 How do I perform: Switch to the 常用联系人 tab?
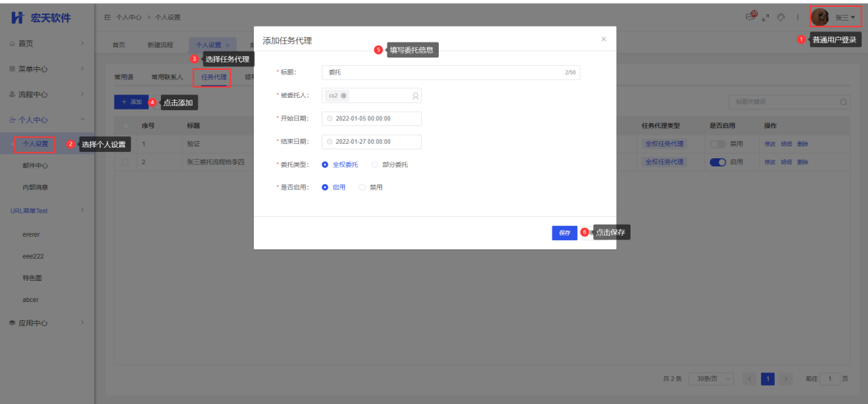tap(167, 77)
